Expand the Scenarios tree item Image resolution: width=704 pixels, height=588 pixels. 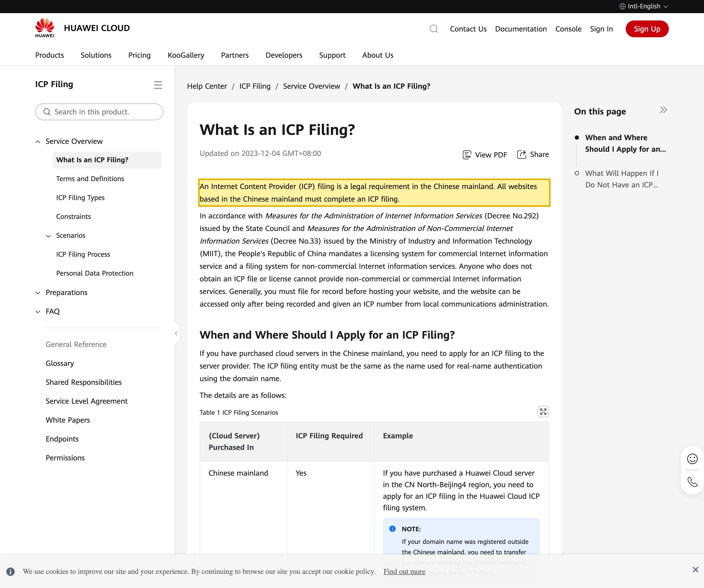pyautogui.click(x=48, y=236)
